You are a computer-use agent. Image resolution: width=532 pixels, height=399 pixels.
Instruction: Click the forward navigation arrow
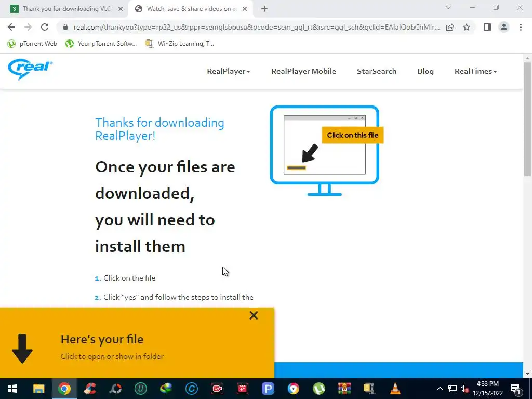point(28,27)
